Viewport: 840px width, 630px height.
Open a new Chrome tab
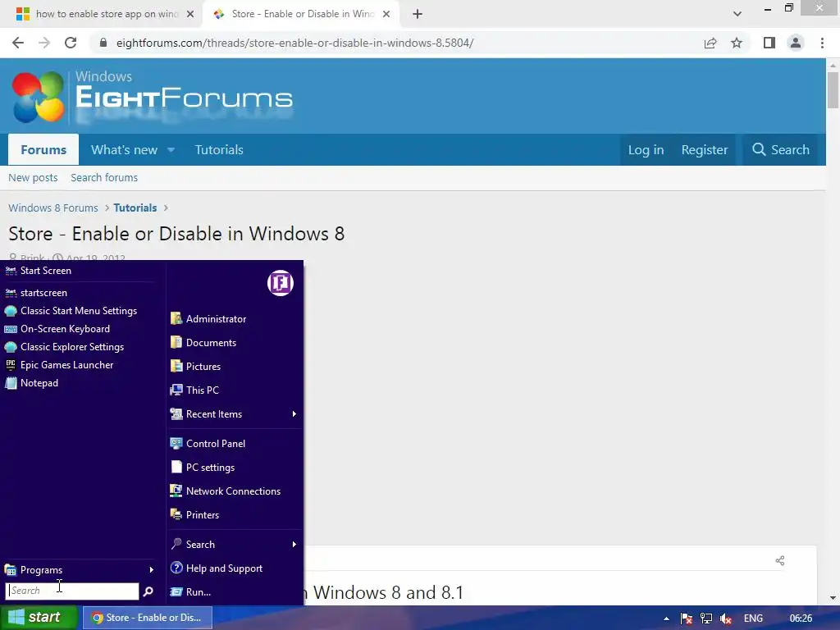pos(418,14)
